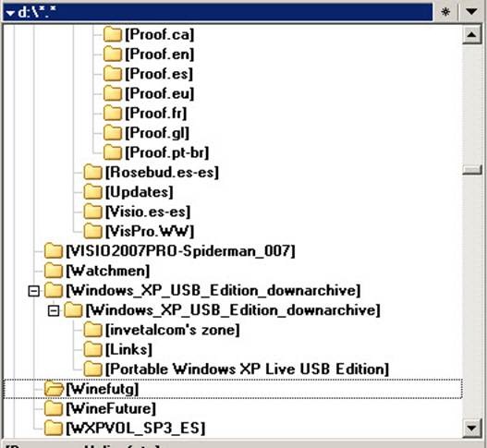Click the d:\*.* path title bar
Viewport: 487px width, 448px height.
click(217, 12)
